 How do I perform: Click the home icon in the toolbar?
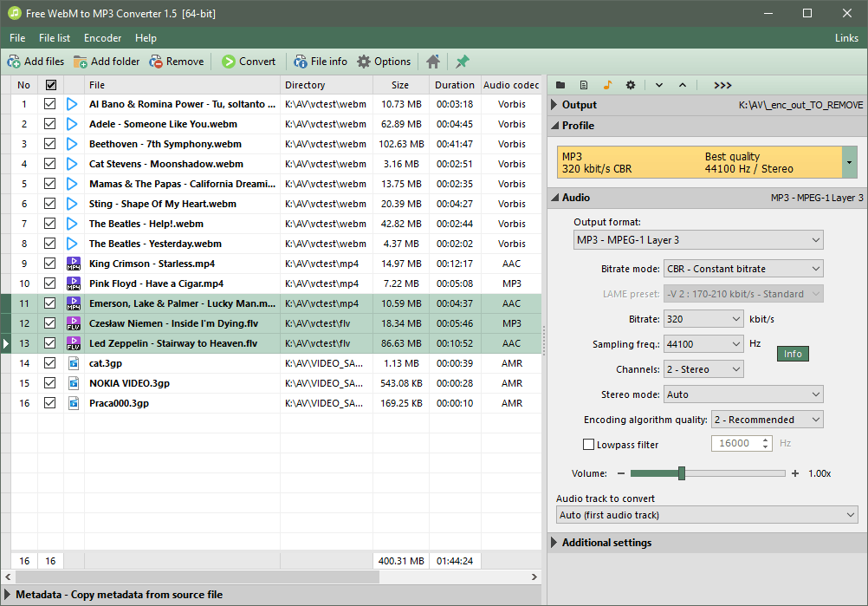coord(432,62)
